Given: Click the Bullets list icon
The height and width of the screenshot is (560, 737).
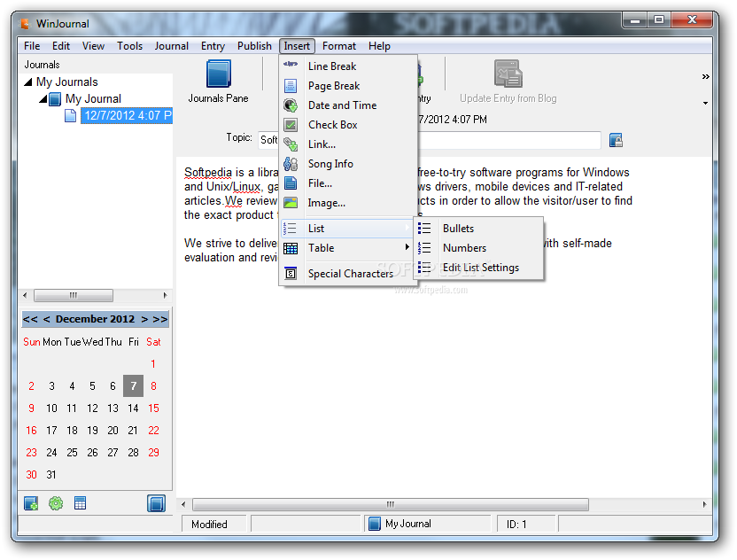Looking at the screenshot, I should (424, 229).
